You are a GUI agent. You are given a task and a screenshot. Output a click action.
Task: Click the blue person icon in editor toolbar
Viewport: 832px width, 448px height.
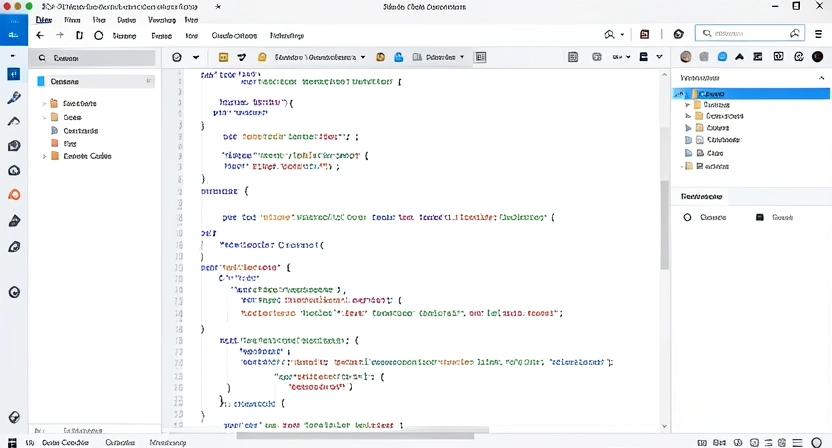398,57
